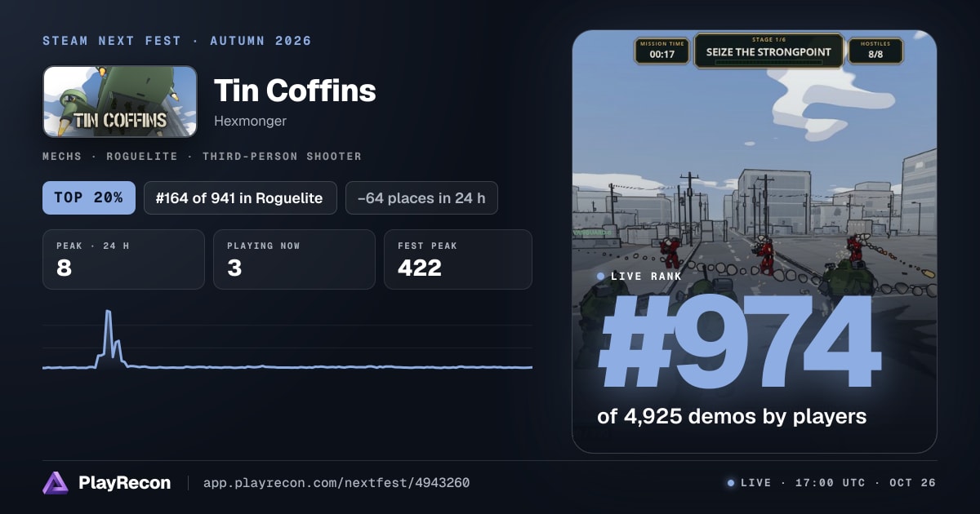
Task: Click the −64 places in 24 h chip
Action: [x=421, y=197]
